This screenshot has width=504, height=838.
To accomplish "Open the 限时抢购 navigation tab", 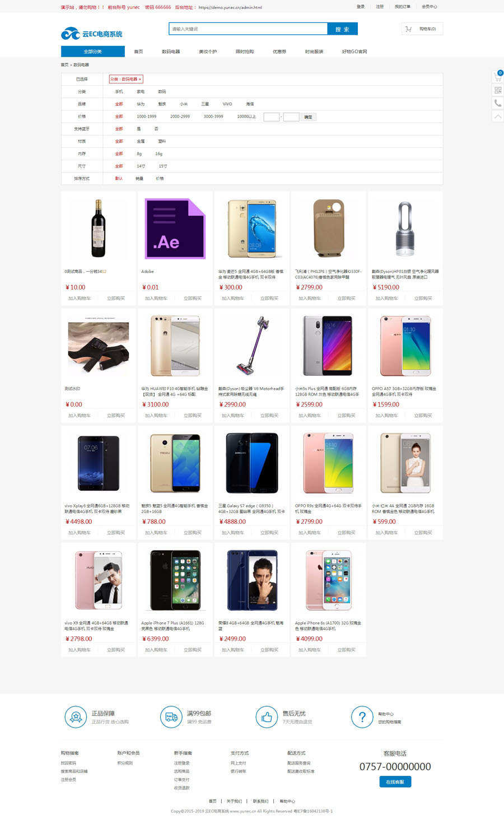I will 245,52.
